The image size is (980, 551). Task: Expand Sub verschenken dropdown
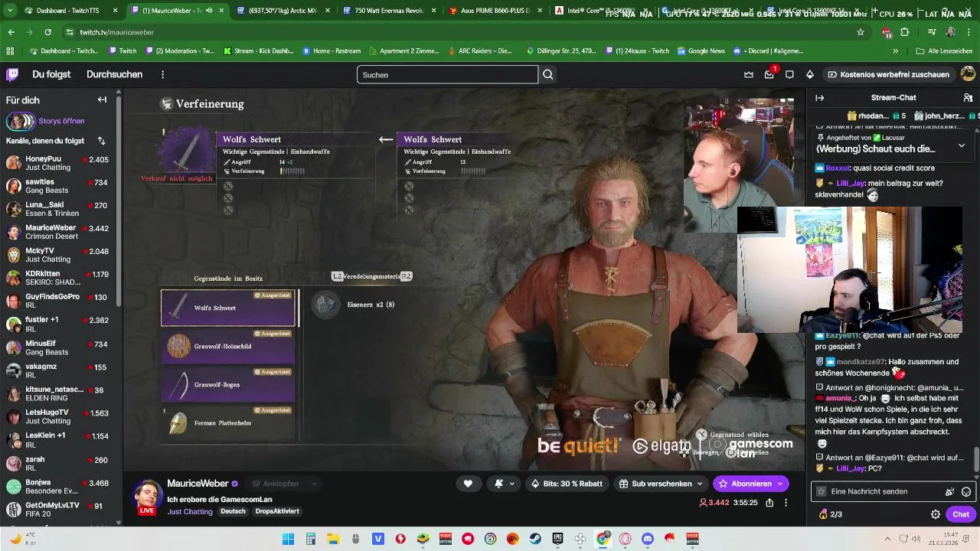(700, 484)
